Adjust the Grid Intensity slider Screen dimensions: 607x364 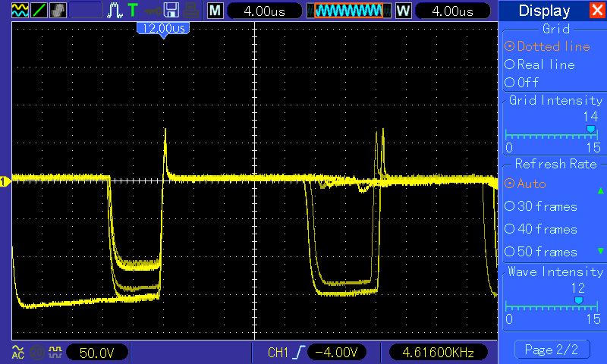[590, 130]
